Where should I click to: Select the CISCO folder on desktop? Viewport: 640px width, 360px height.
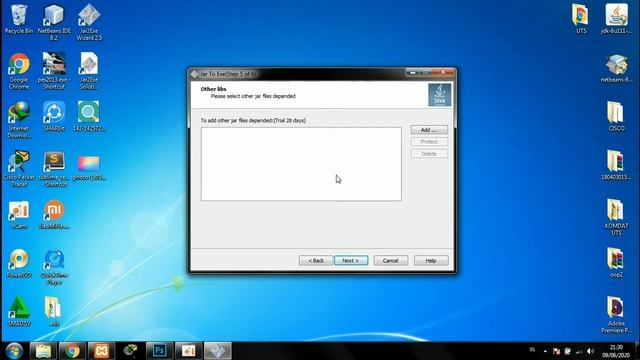coord(616,116)
